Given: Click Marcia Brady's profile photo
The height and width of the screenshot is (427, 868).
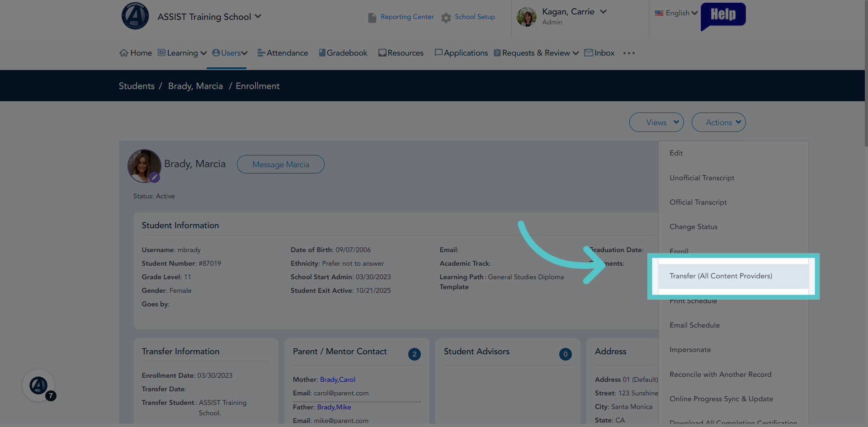Looking at the screenshot, I should tap(144, 166).
